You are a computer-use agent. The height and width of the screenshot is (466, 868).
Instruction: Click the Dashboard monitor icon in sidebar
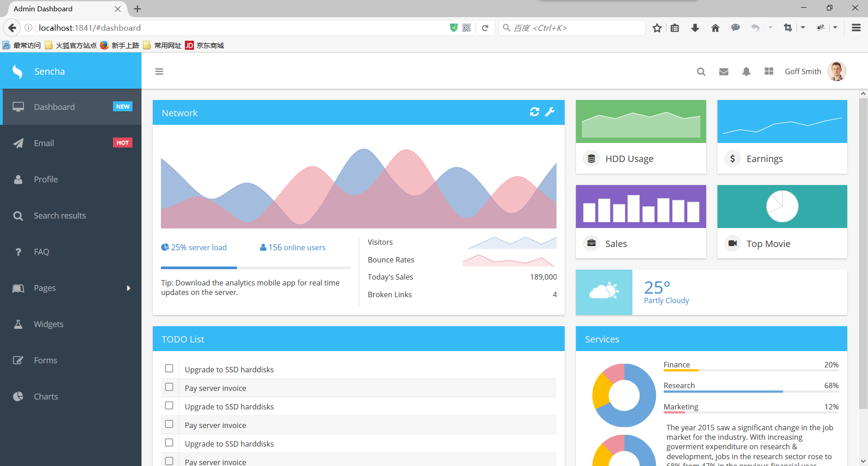(x=18, y=107)
